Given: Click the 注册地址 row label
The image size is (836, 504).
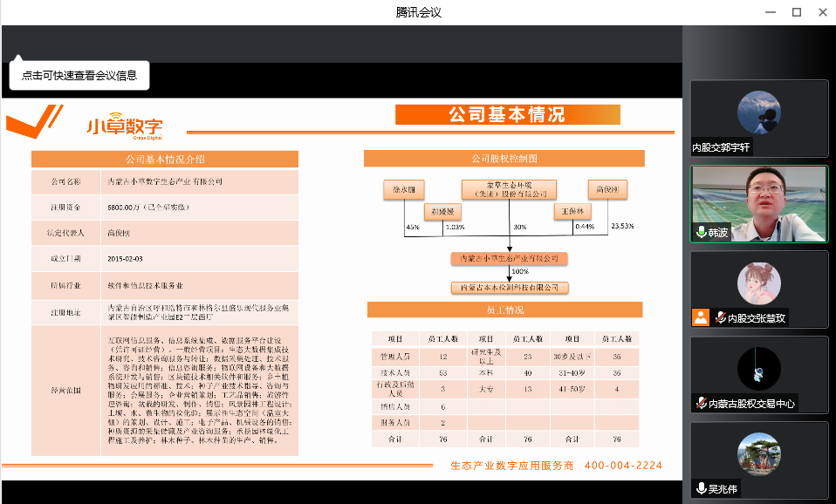Looking at the screenshot, I should tap(65, 313).
